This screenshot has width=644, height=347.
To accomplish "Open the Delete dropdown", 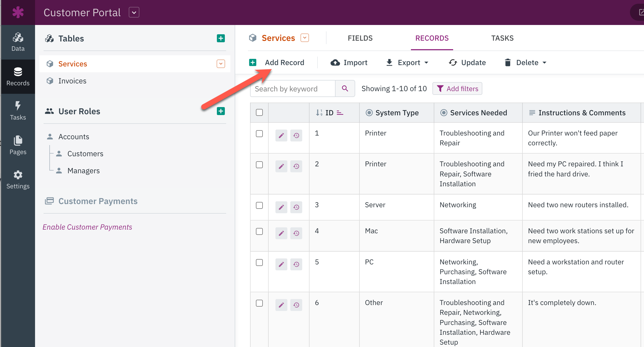I will 526,63.
